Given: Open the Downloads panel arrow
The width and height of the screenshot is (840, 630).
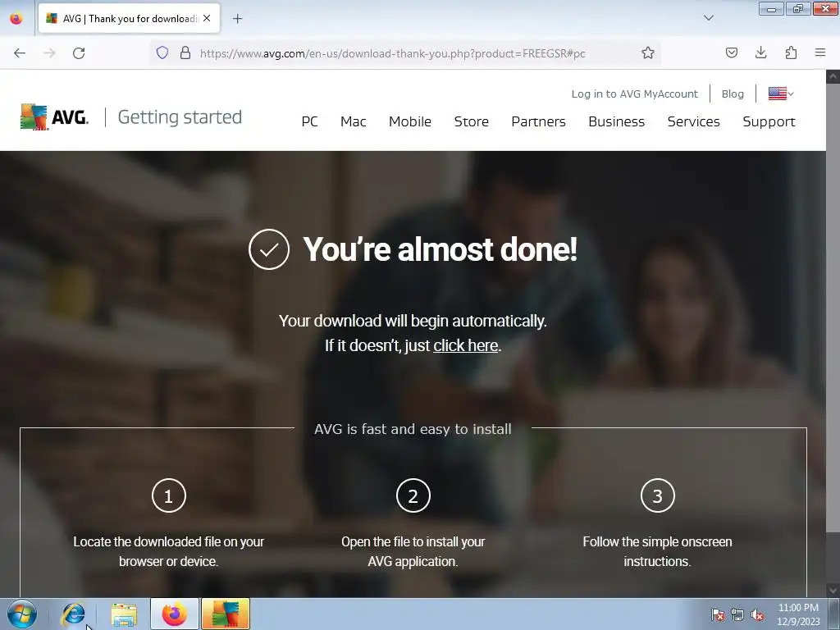Looking at the screenshot, I should pos(760,52).
